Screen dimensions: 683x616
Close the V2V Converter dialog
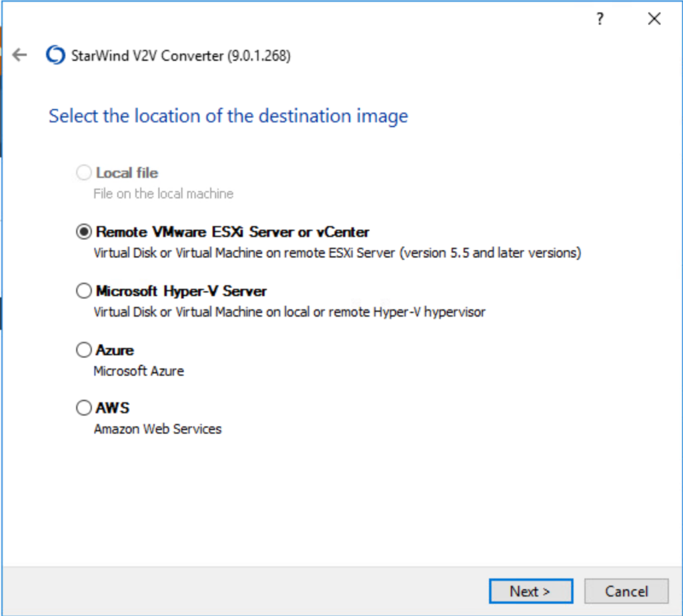click(x=654, y=19)
